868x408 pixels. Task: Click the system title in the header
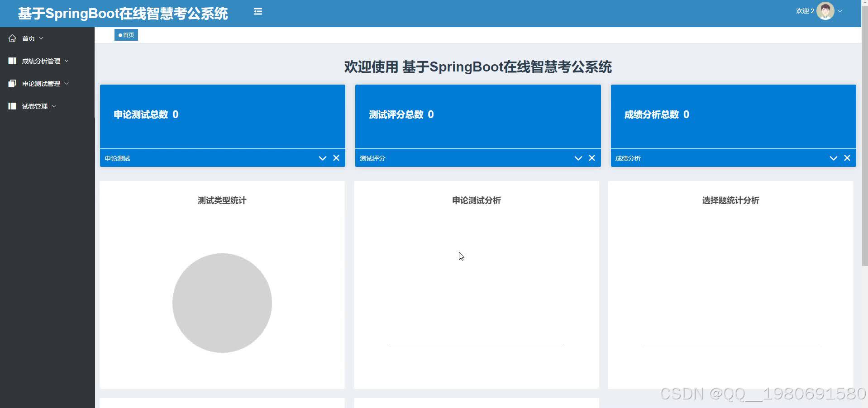[123, 14]
